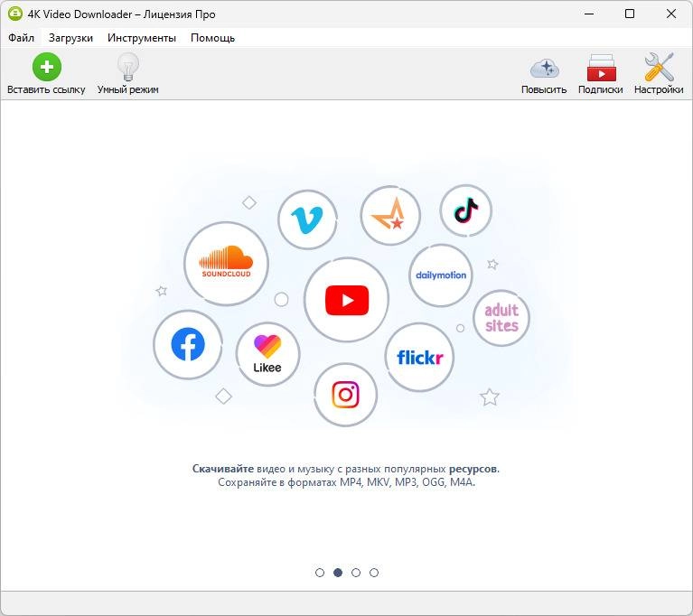Click the orange star logo circle
Screen dimensions: 693x616
pos(390,215)
